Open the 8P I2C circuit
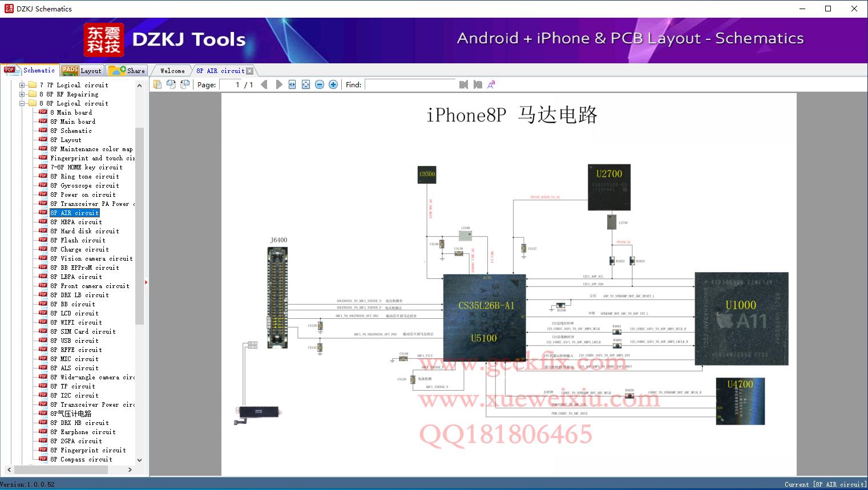868x490 pixels. pos(74,395)
